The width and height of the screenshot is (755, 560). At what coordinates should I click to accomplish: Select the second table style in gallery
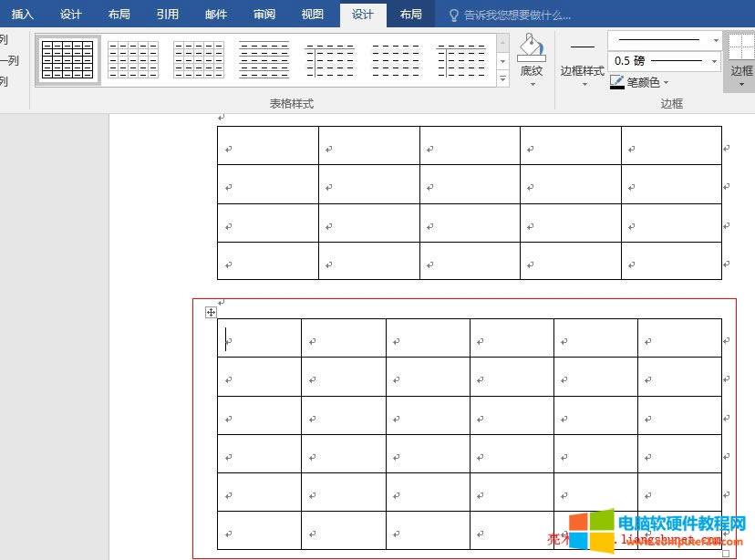pos(133,59)
